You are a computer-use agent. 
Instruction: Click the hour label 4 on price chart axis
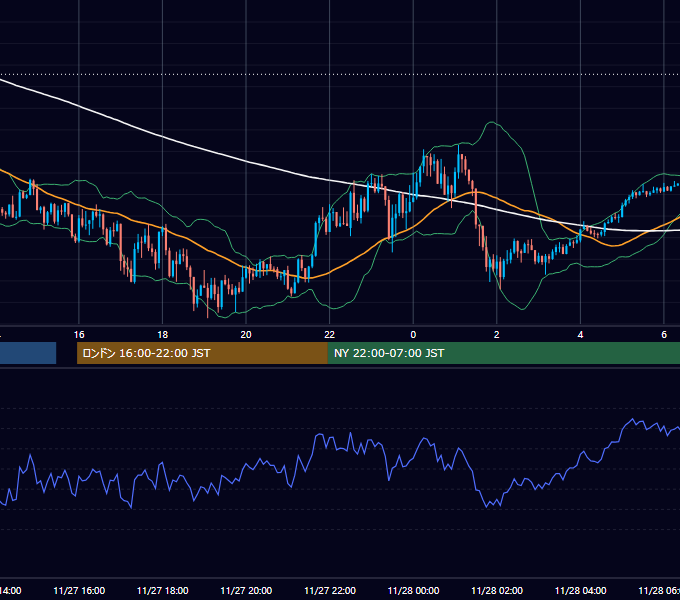(580, 335)
